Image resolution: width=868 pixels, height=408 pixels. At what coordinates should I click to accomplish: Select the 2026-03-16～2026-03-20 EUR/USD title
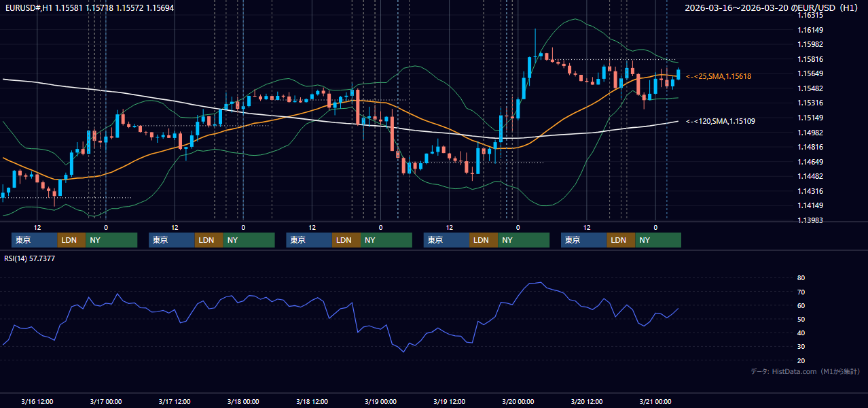click(771, 7)
